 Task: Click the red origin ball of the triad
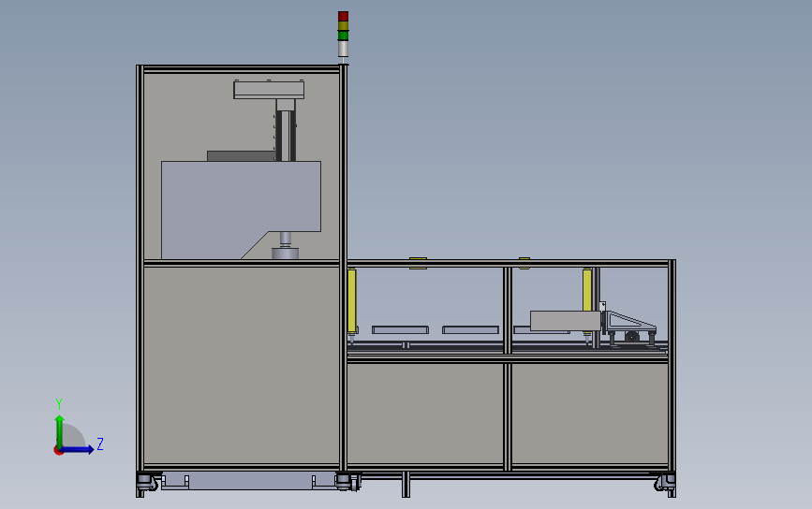pyautogui.click(x=58, y=451)
